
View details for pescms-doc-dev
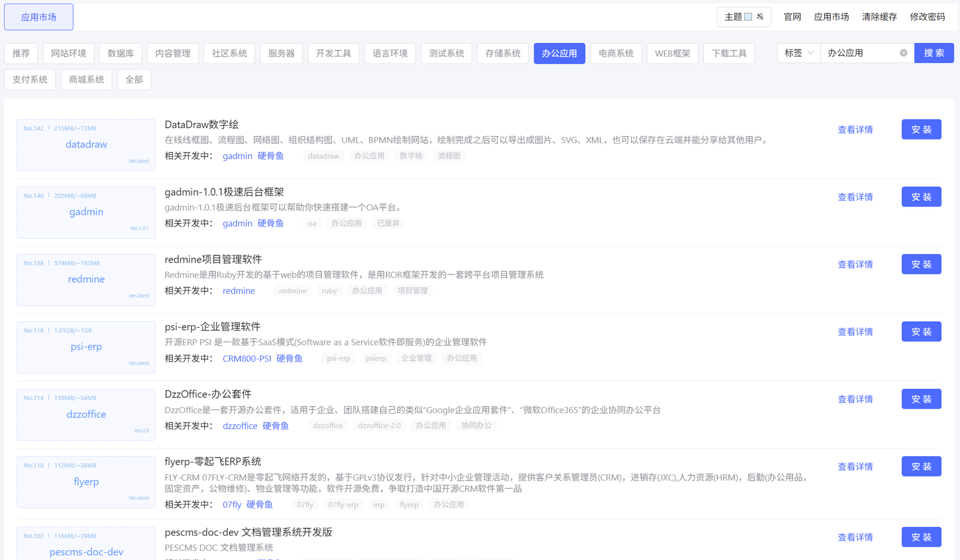(855, 537)
